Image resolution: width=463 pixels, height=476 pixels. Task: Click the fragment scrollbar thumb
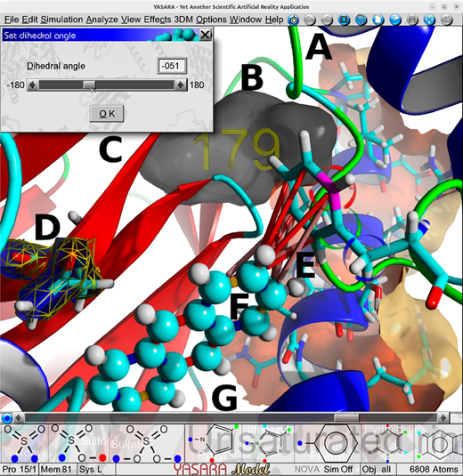[x=346, y=418]
